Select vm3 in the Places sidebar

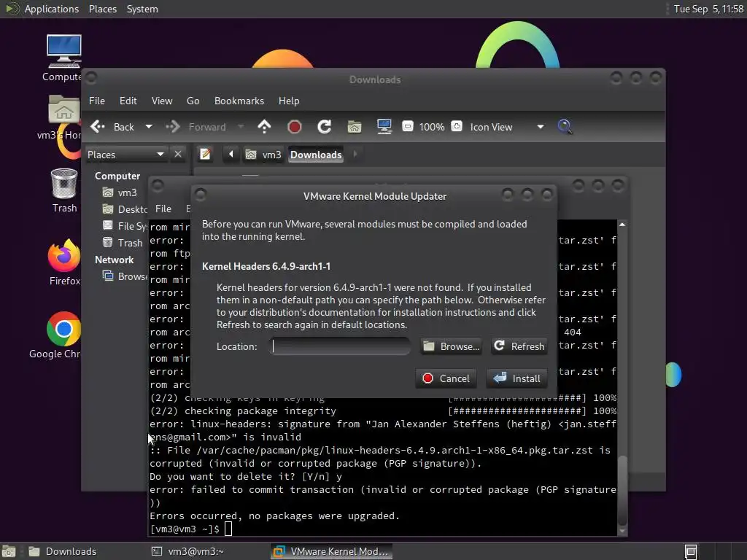coord(120,192)
